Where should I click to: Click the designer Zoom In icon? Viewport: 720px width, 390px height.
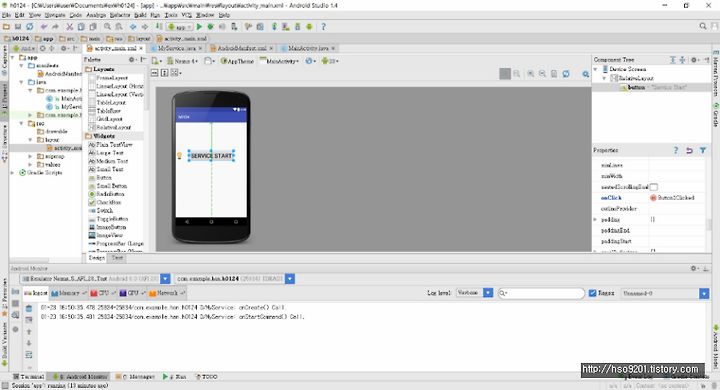click(530, 73)
